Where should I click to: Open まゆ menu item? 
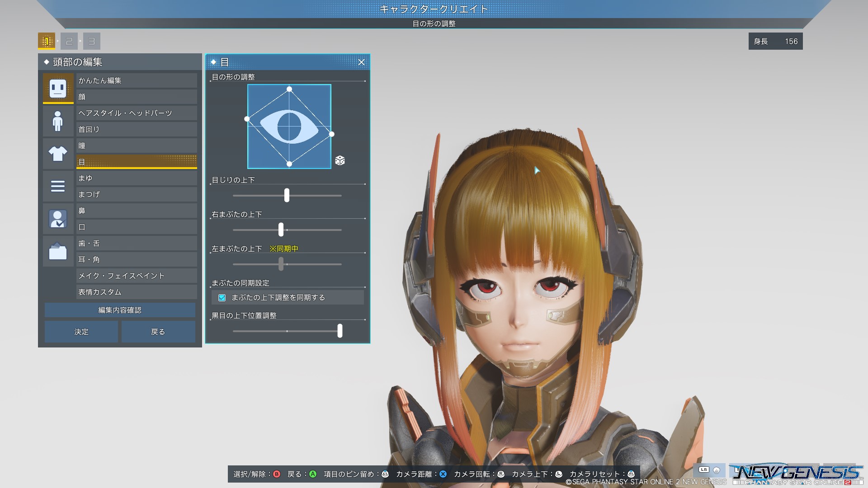coord(137,178)
